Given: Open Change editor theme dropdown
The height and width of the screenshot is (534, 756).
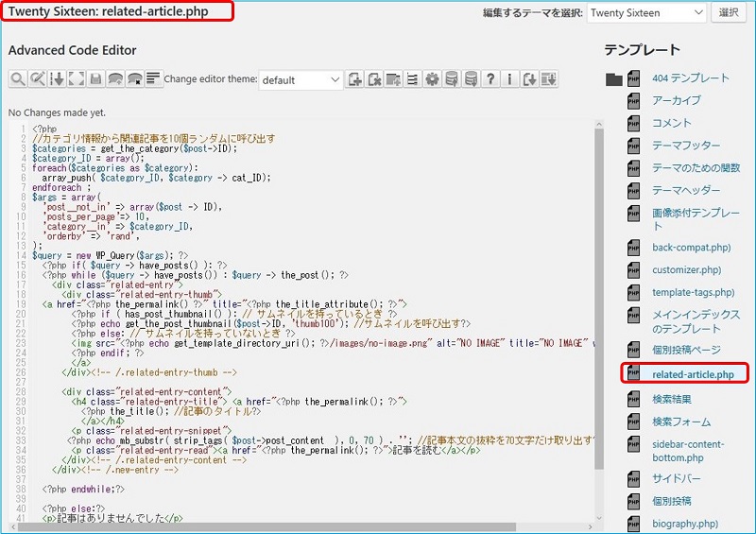Looking at the screenshot, I should pos(301,80).
